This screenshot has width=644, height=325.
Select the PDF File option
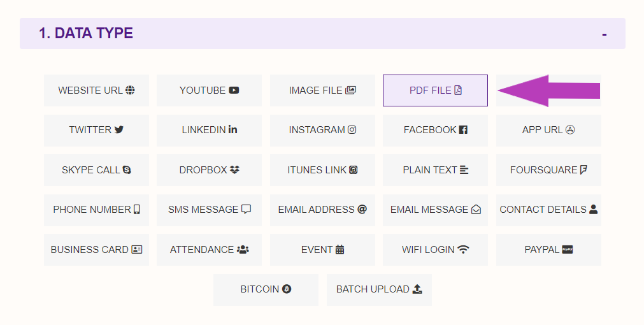(435, 90)
